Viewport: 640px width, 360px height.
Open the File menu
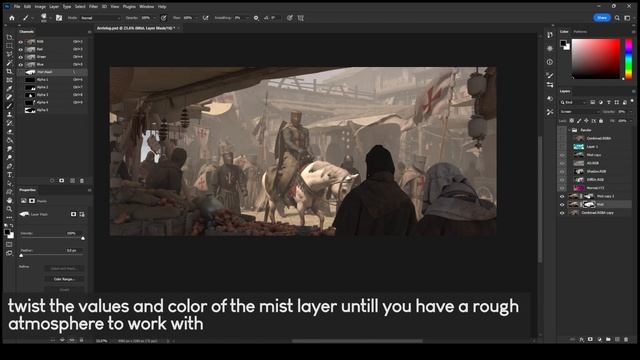tap(17, 7)
